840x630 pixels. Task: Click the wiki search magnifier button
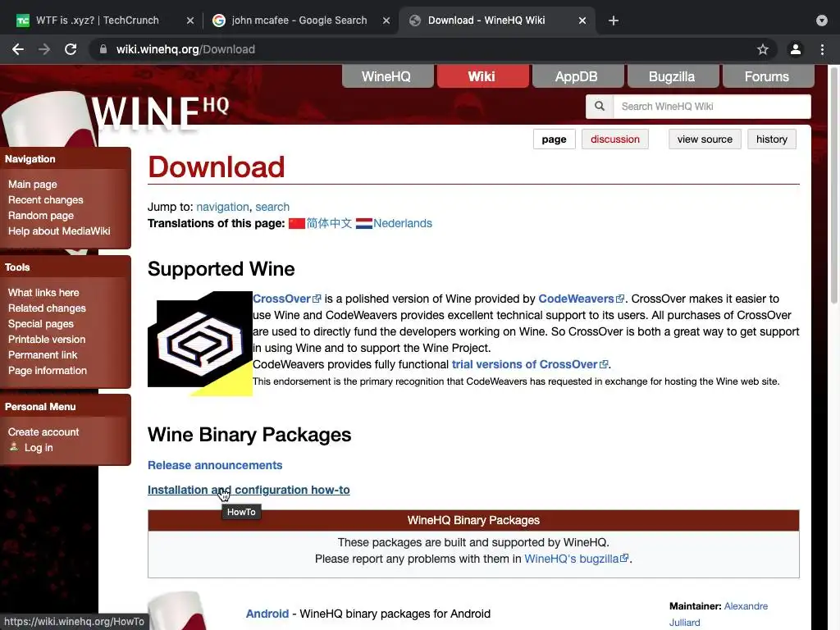(x=600, y=106)
